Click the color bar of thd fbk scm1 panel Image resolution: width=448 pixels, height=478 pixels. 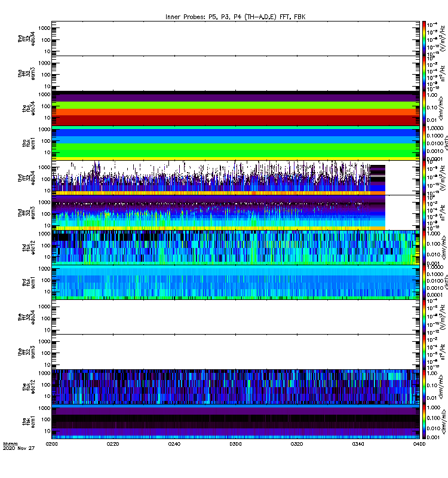424,283
